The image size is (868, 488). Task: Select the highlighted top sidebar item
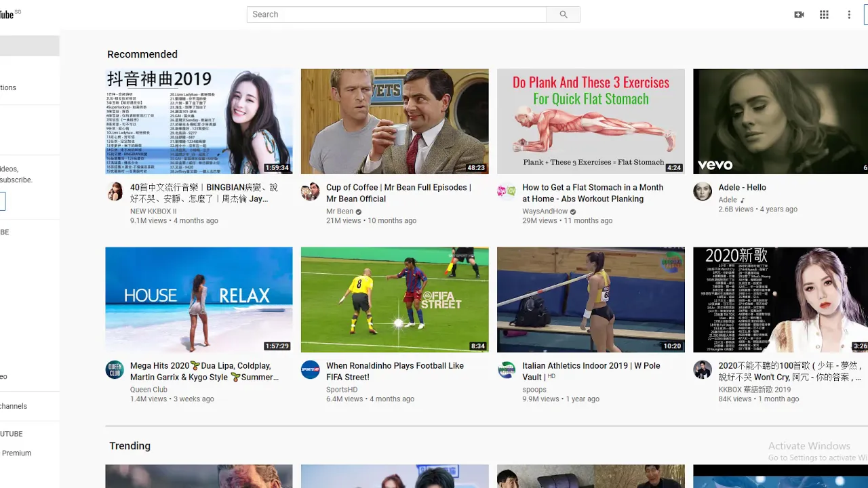[30, 45]
